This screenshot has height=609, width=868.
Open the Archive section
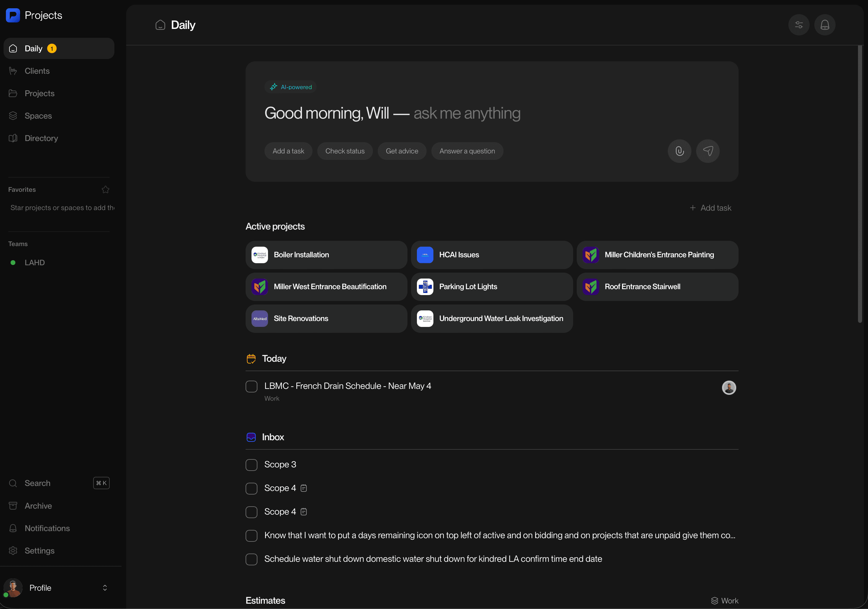(x=38, y=506)
